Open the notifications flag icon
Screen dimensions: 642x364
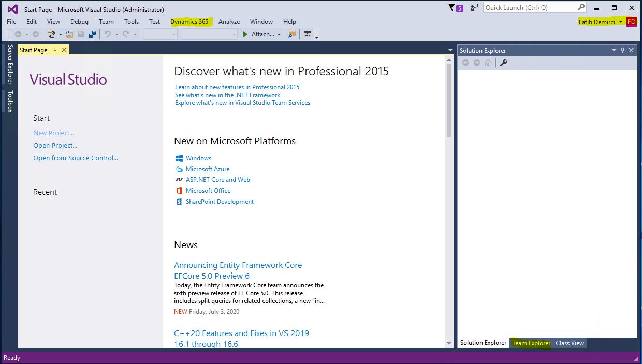click(456, 8)
